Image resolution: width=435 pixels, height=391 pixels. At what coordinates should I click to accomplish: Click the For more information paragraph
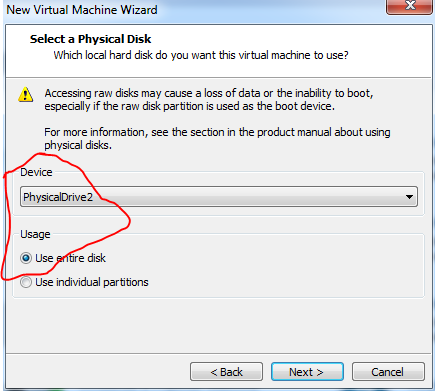[217, 139]
